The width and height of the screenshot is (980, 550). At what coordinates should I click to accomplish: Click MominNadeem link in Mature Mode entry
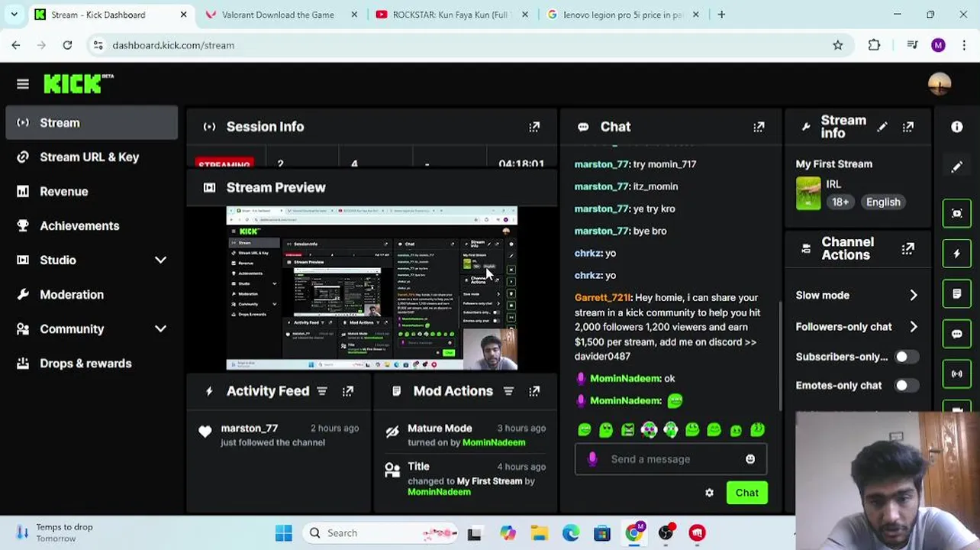coord(494,443)
